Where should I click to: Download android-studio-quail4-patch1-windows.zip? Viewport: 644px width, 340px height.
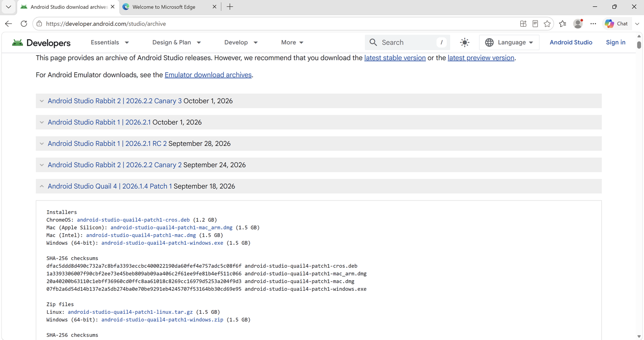[162, 320]
